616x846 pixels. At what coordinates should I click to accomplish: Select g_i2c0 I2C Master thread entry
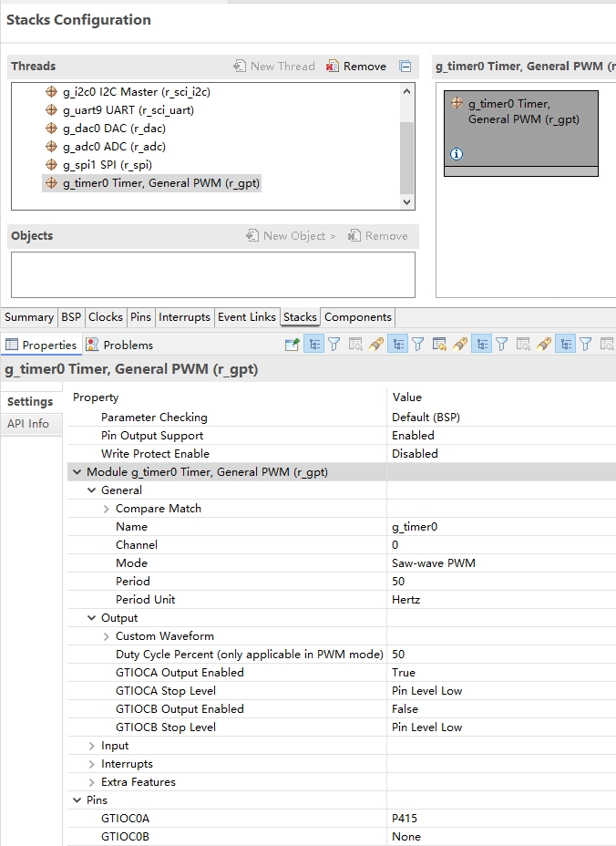[128, 92]
